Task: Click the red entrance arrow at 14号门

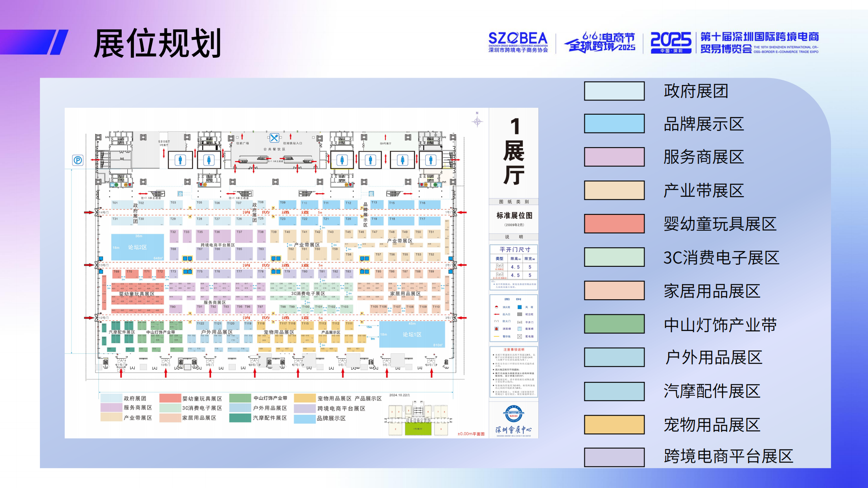Action: [89, 212]
